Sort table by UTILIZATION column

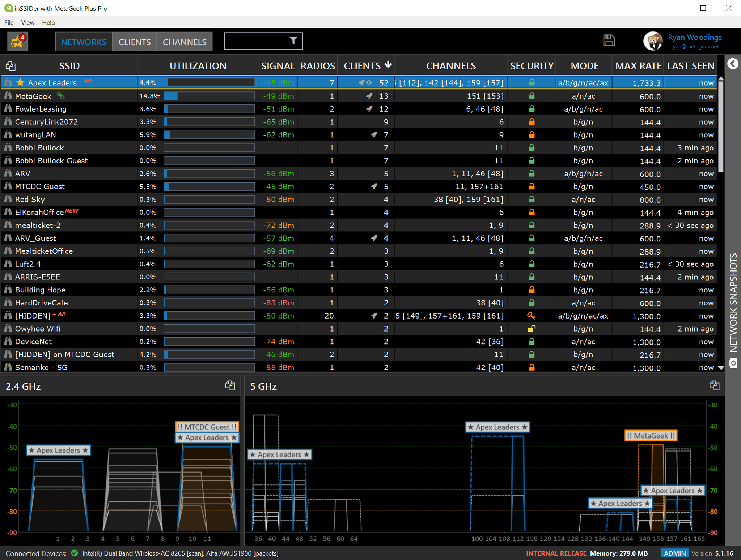[198, 66]
